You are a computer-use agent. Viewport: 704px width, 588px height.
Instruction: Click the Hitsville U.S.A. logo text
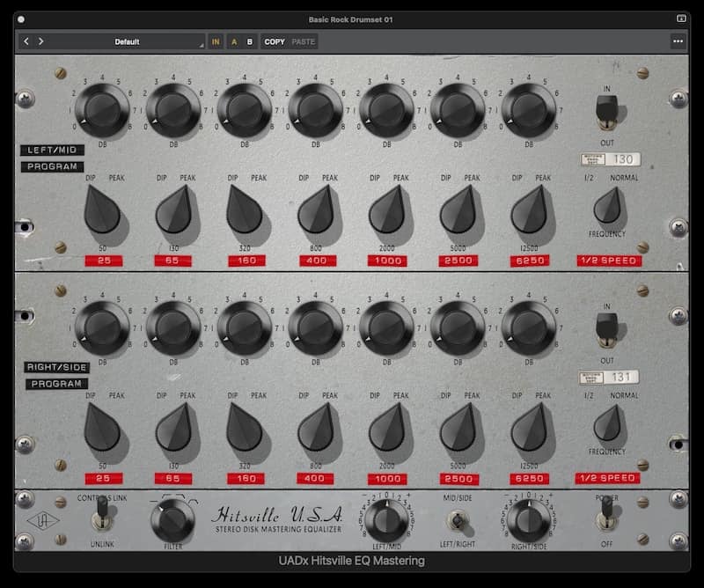pyautogui.click(x=278, y=515)
